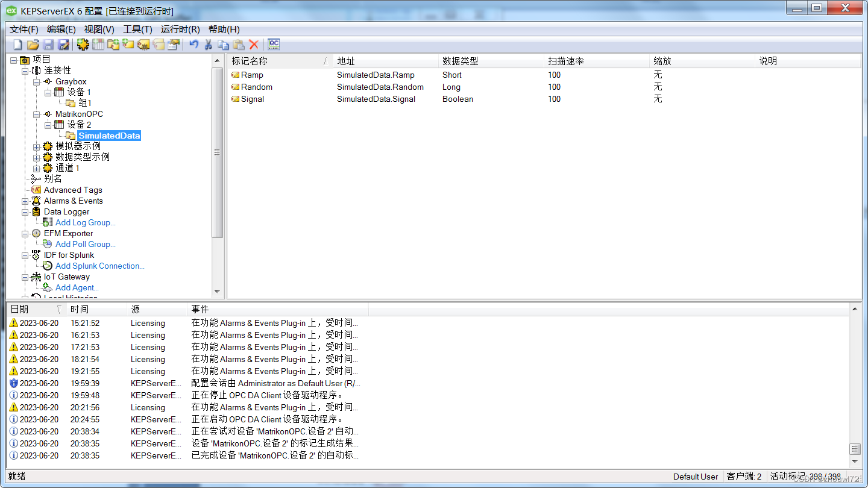Select the Ramp tag in the tag list
Viewport: 868px width, 488px height.
(251, 75)
